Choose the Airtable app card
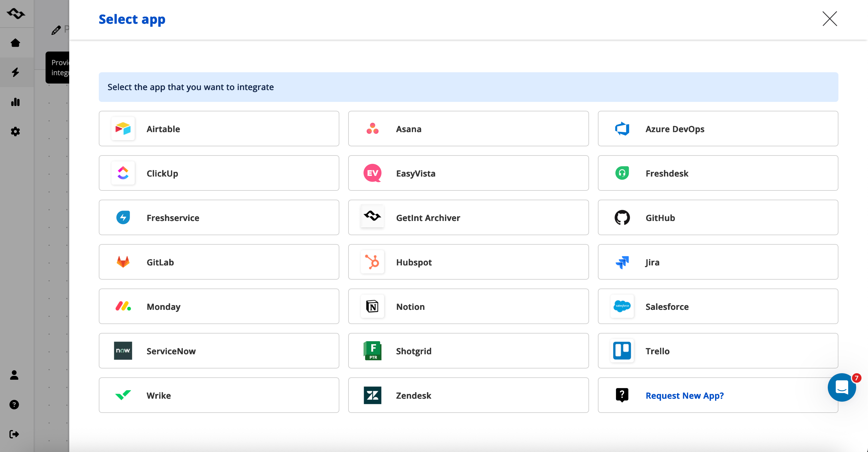 [219, 129]
